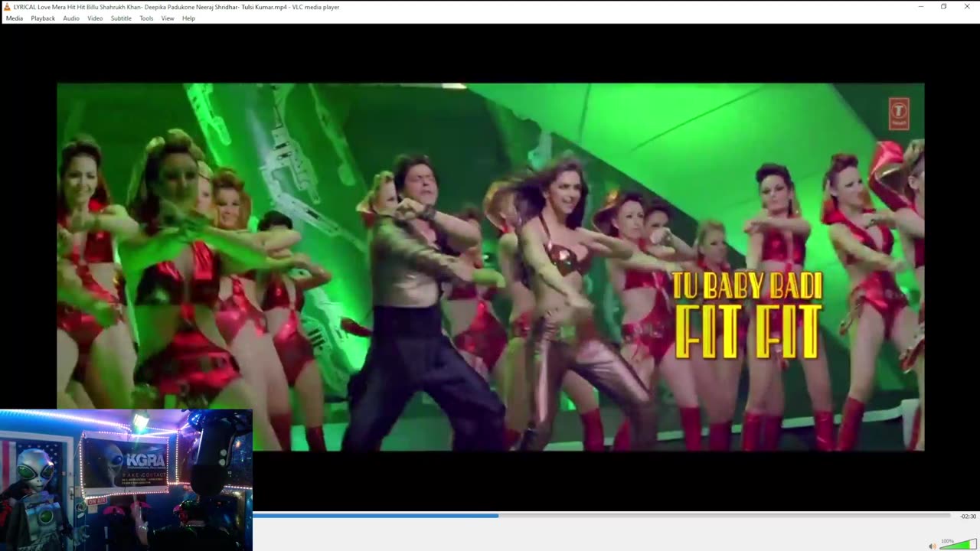Image resolution: width=980 pixels, height=551 pixels.
Task: Restore down the VLC window
Action: click(x=943, y=7)
